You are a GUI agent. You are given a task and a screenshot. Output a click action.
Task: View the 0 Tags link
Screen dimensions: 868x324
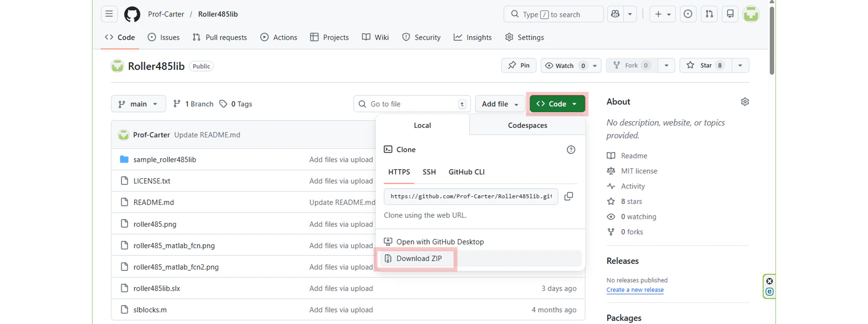point(236,104)
